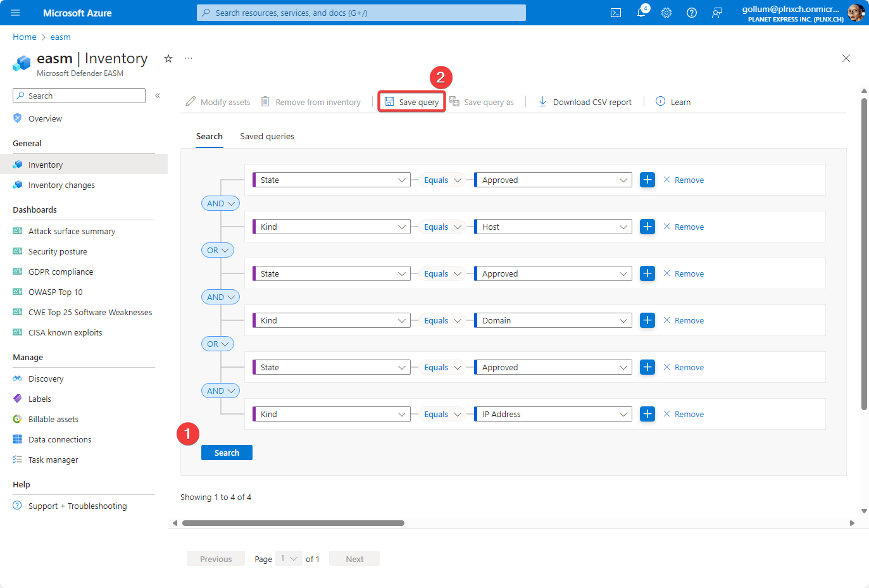869x588 pixels.
Task: Click the help question mark icon
Action: (692, 13)
